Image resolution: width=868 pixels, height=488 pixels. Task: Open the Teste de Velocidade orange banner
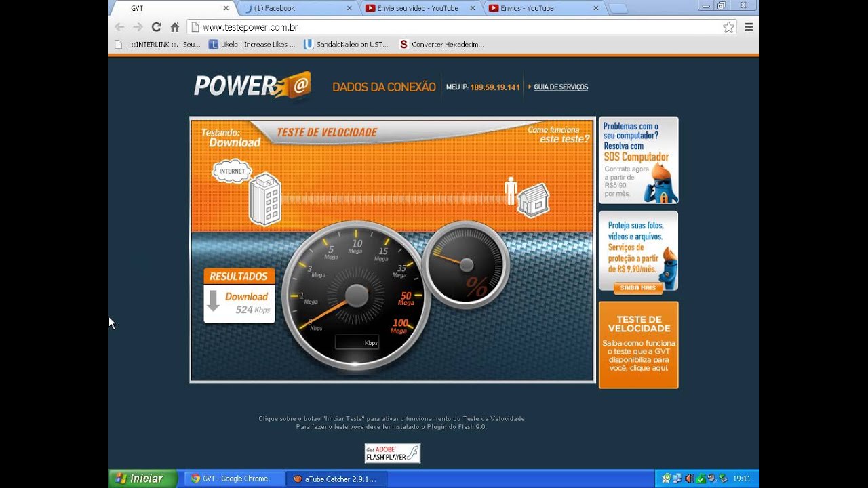click(638, 345)
